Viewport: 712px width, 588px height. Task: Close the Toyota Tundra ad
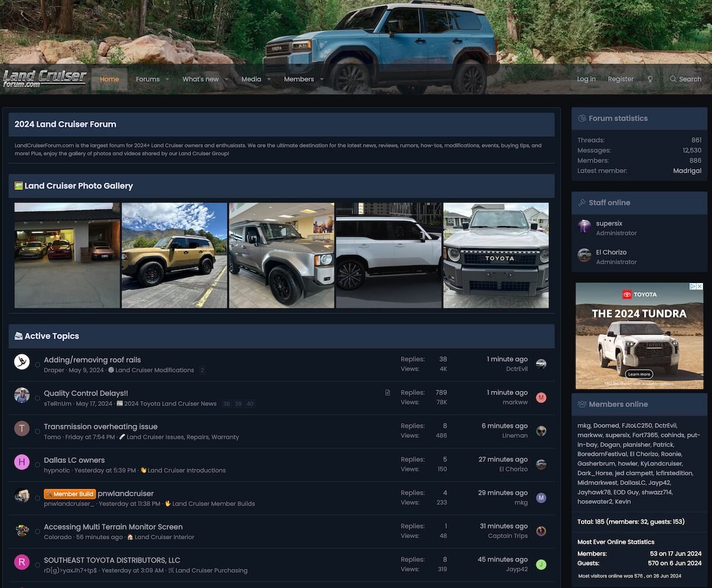pos(700,287)
